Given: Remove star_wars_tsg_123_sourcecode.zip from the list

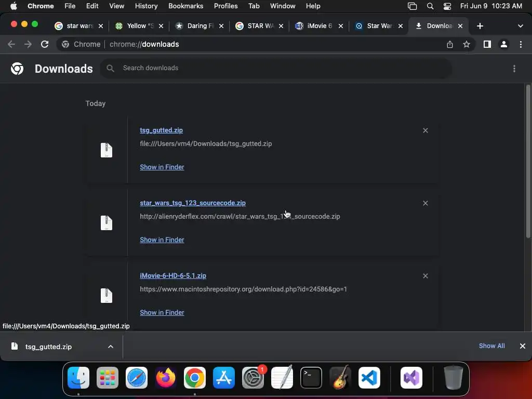Looking at the screenshot, I should (x=425, y=203).
